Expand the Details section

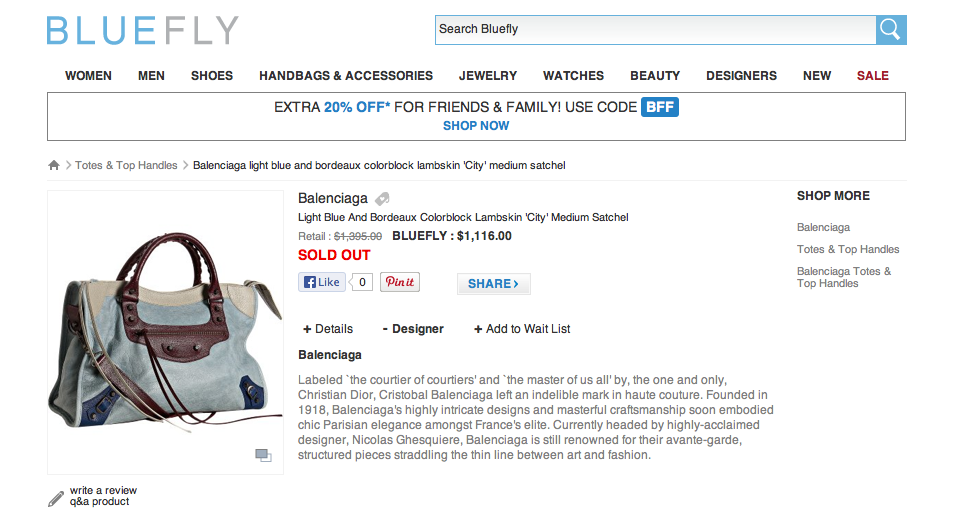328,329
